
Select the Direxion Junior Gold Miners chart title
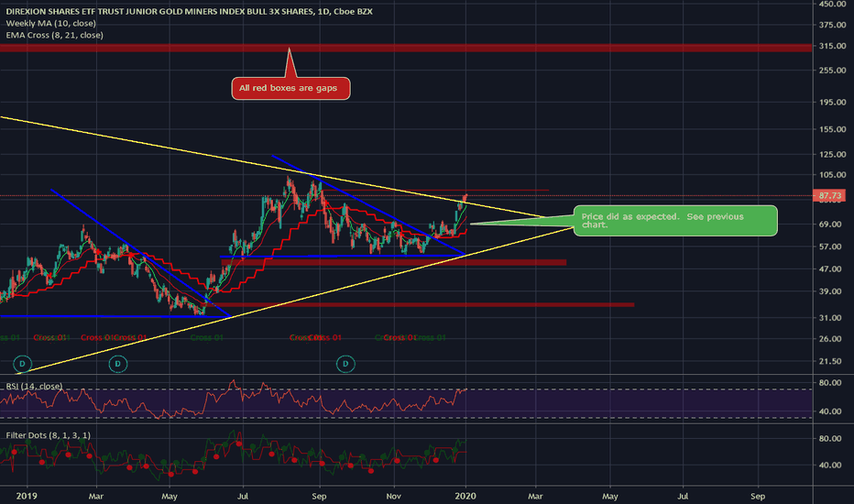[189, 11]
